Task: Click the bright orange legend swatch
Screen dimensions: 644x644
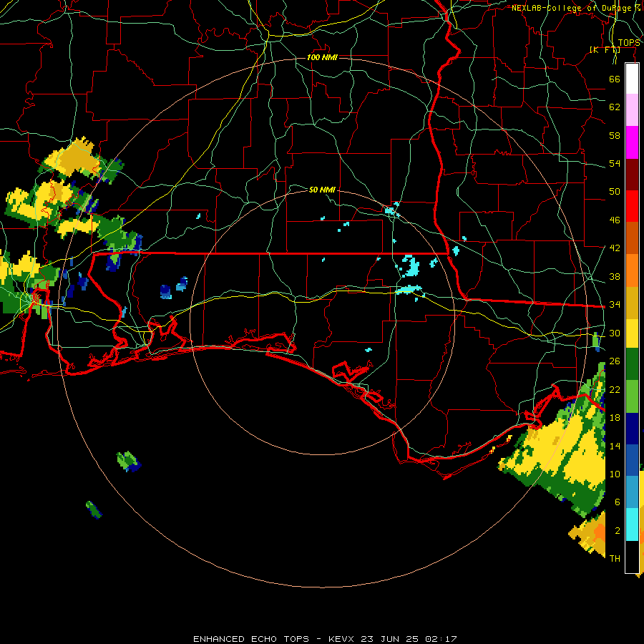Action: click(x=632, y=270)
